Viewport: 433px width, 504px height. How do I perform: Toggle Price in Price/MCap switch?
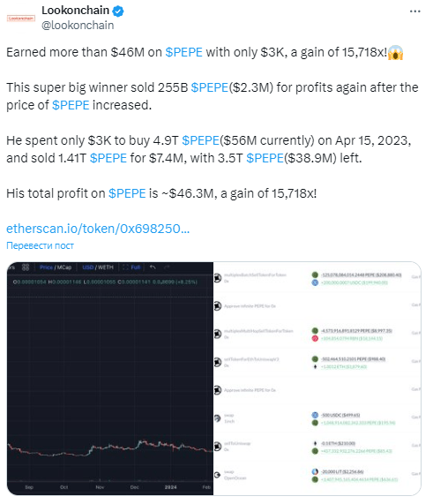[x=46, y=267]
